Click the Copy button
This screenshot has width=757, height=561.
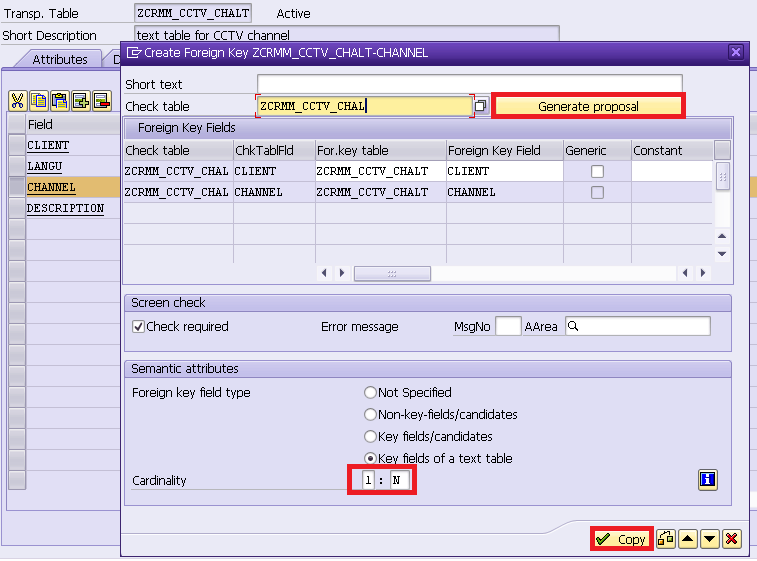point(621,539)
